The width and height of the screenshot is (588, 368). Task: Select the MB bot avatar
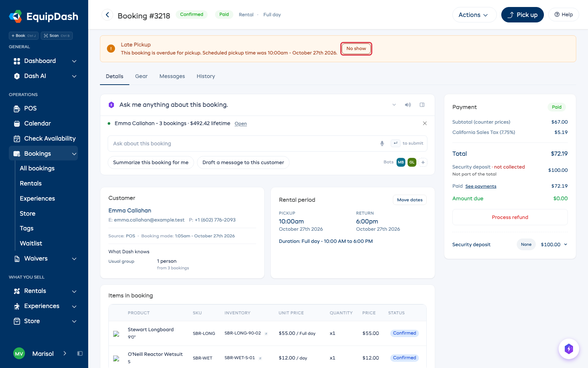click(x=401, y=162)
